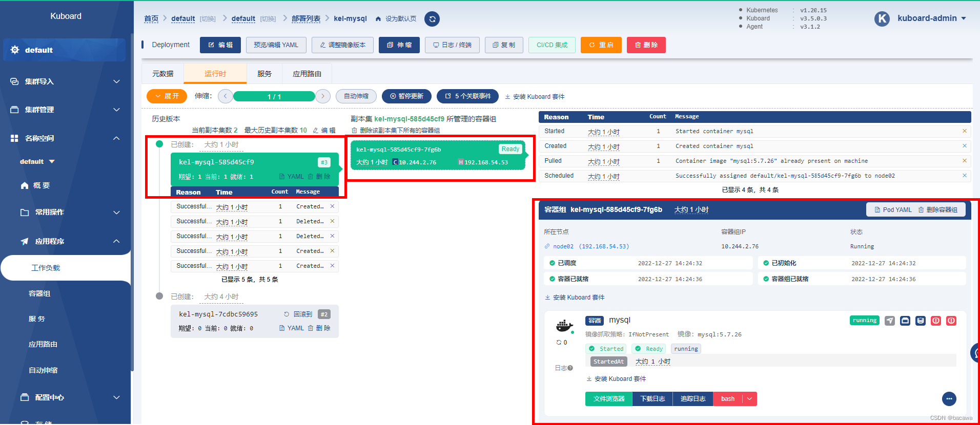The height and width of the screenshot is (425, 980).
Task: Click 编辑 deployment button
Action: click(220, 45)
